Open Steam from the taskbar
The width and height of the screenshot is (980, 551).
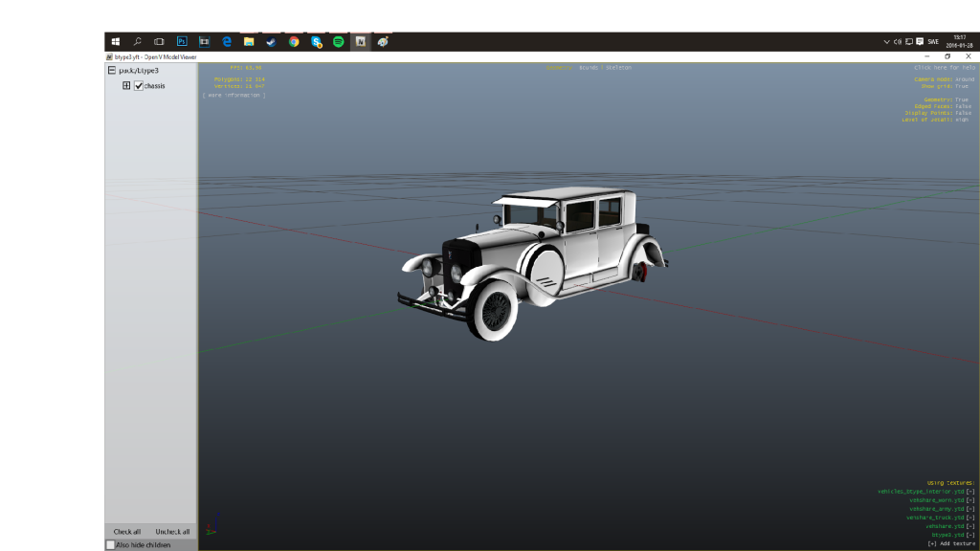pos(271,42)
